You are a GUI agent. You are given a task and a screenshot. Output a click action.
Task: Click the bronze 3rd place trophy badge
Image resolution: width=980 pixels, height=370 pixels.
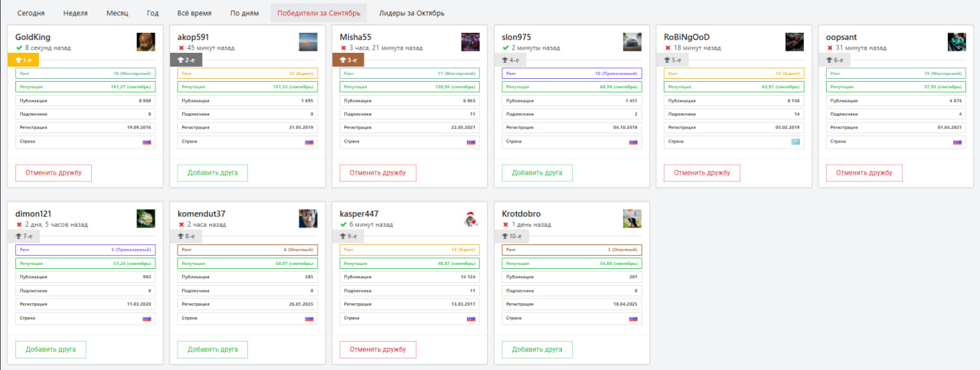point(348,60)
